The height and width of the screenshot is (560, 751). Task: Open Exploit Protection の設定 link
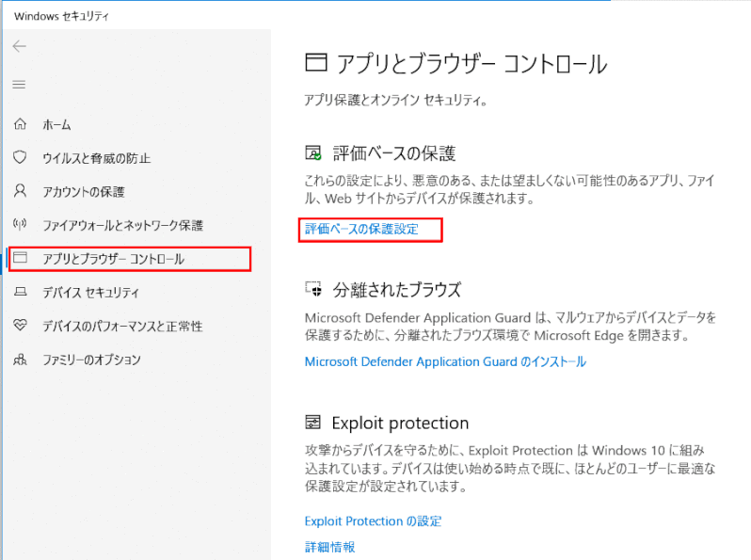(x=373, y=520)
